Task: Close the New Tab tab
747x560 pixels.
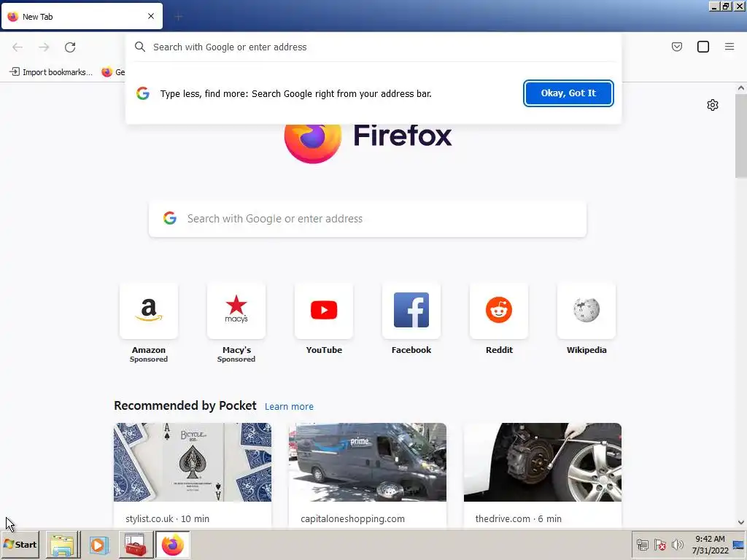Action: (150, 16)
